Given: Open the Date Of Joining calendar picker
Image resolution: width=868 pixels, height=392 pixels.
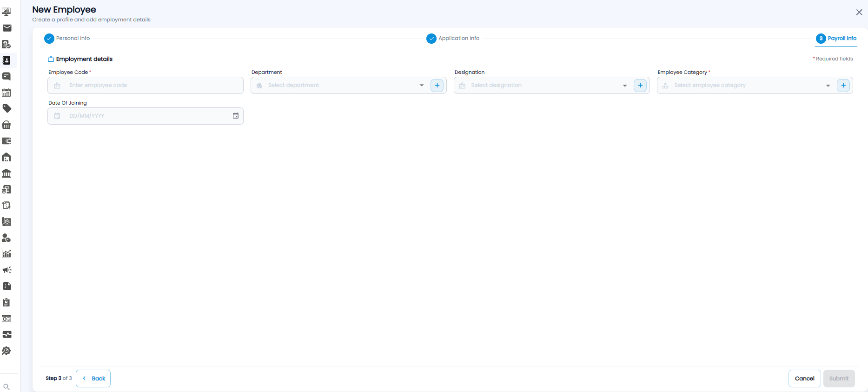Looking at the screenshot, I should (x=236, y=116).
